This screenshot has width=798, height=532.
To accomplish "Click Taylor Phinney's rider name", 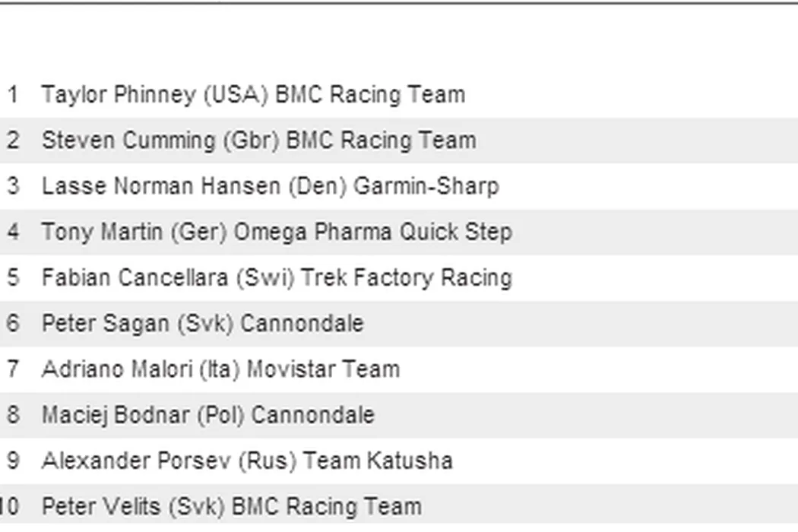I will tap(118, 95).
